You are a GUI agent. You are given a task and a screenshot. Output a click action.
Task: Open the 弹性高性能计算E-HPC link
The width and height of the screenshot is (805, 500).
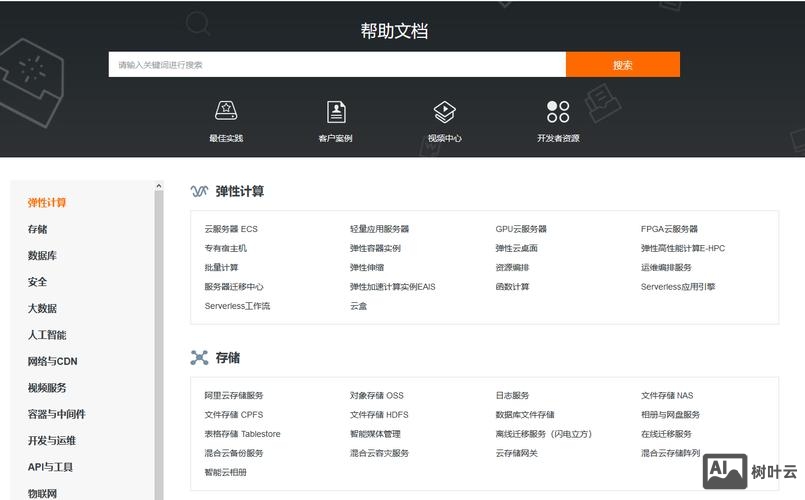click(683, 248)
